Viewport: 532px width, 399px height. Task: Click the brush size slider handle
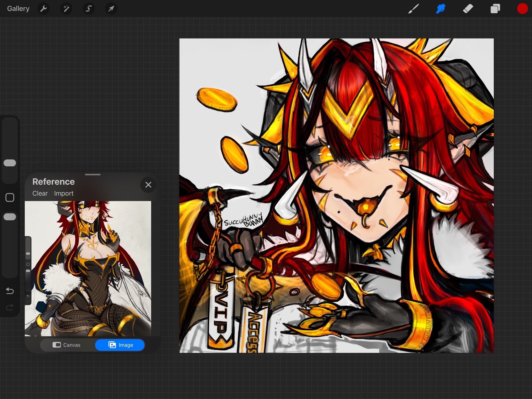[x=10, y=163]
